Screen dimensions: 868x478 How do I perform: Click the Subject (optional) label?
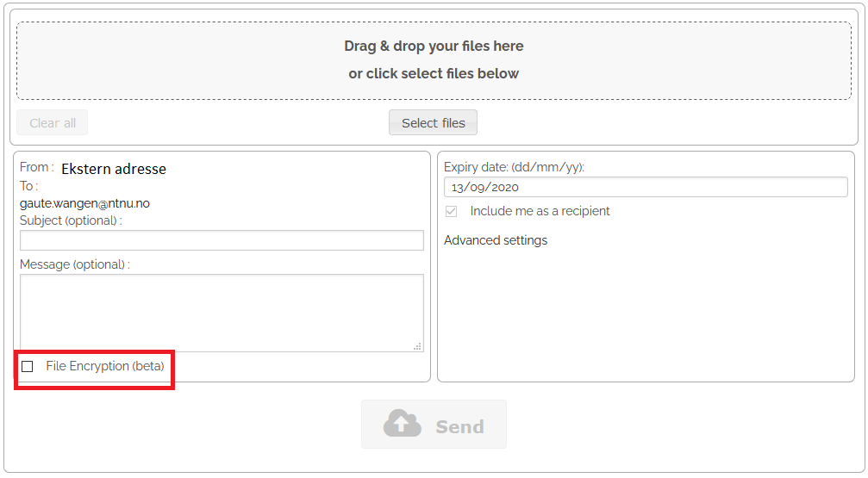[x=71, y=220]
